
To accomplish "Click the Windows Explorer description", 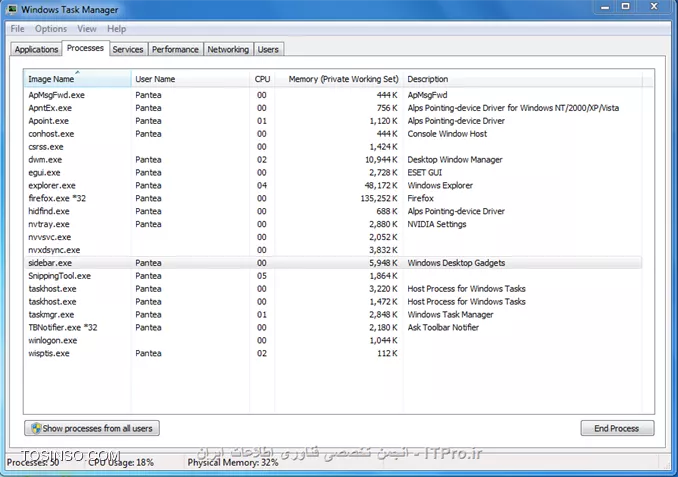I will (440, 186).
